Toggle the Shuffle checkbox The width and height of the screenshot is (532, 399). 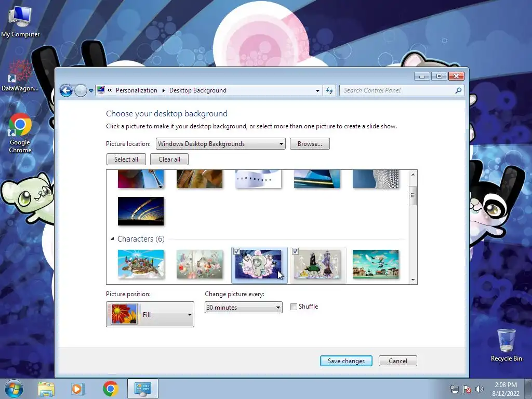coord(294,307)
